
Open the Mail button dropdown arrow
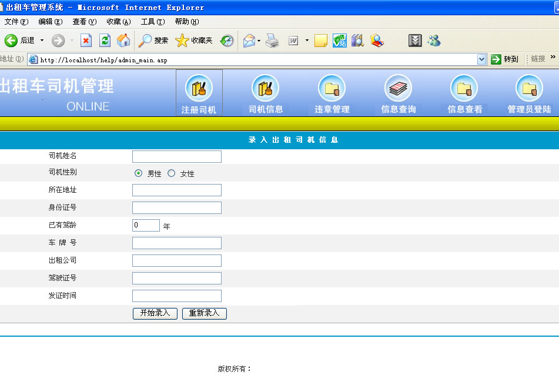(x=259, y=41)
